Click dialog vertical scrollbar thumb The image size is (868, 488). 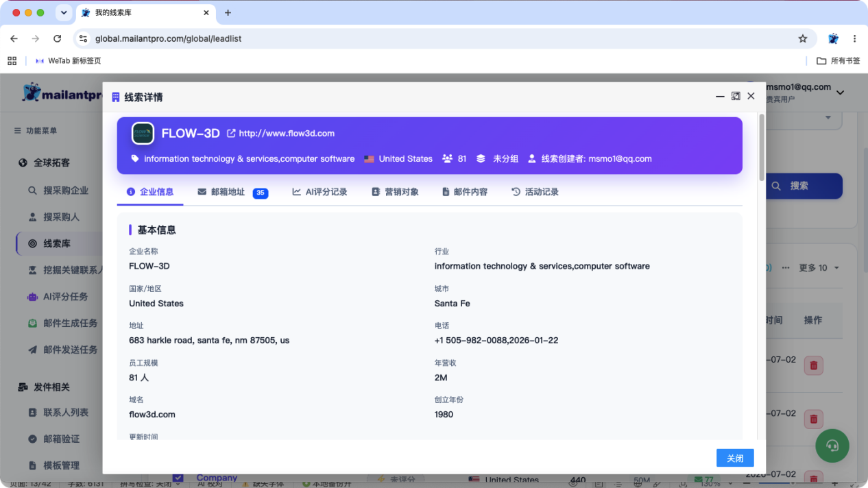762,147
